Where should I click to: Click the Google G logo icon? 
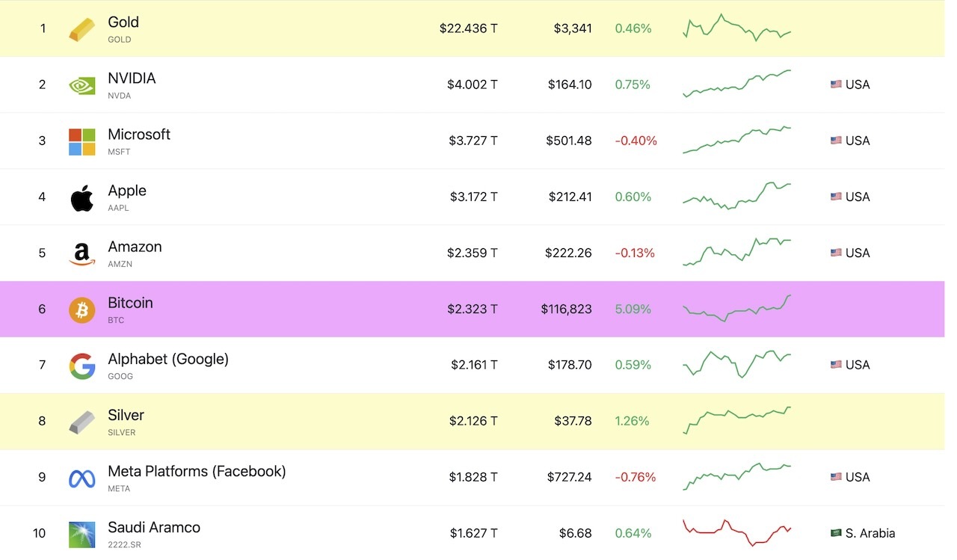(82, 366)
